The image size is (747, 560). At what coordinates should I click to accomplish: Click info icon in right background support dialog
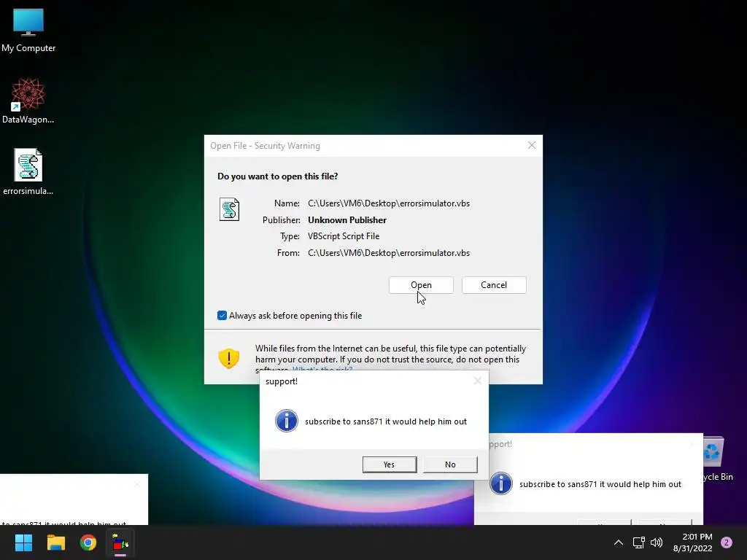[500, 483]
